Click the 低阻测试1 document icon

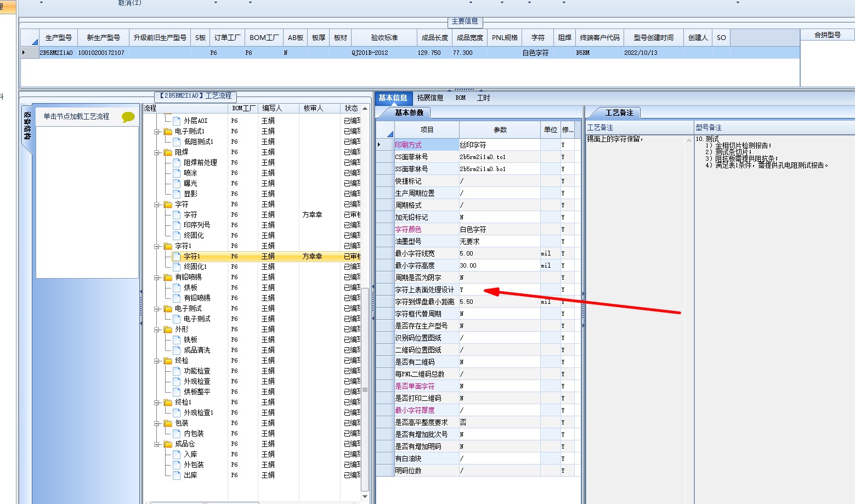coord(177,141)
